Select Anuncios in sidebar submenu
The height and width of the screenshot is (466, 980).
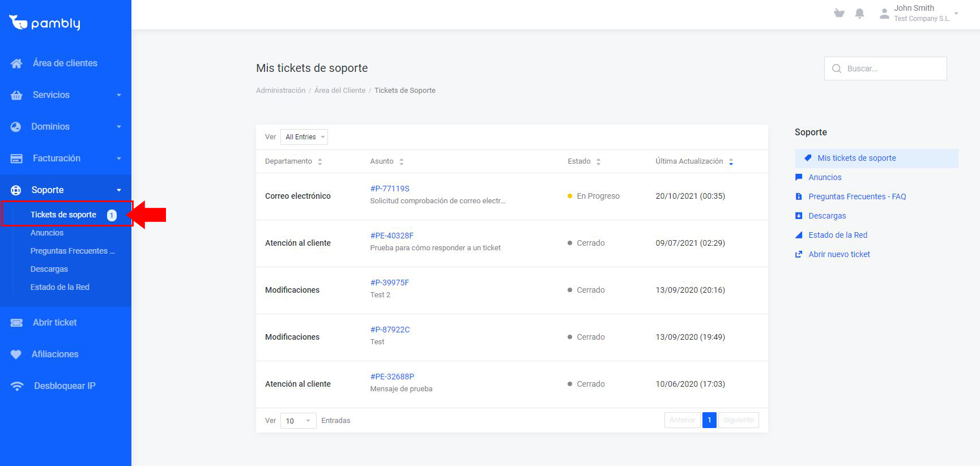[47, 233]
